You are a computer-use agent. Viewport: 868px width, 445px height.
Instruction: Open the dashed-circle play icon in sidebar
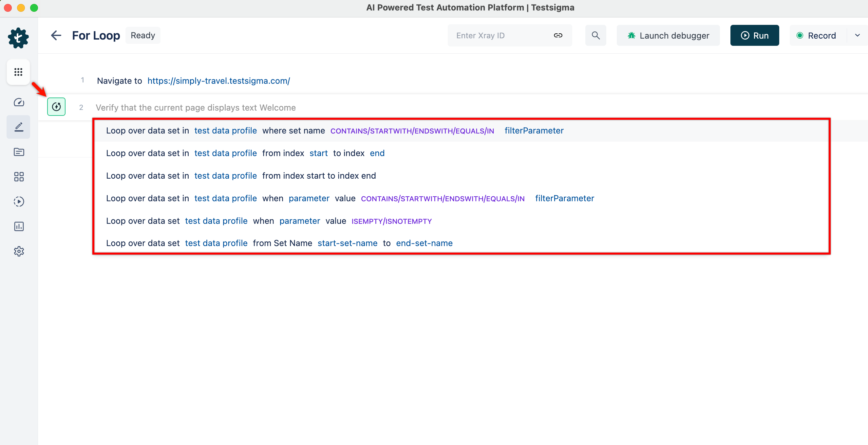(19, 202)
